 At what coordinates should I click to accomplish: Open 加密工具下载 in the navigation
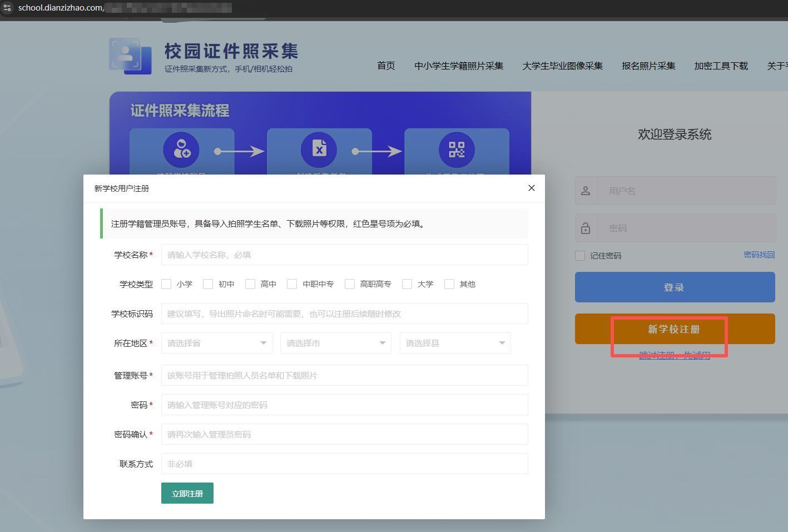tap(721, 66)
